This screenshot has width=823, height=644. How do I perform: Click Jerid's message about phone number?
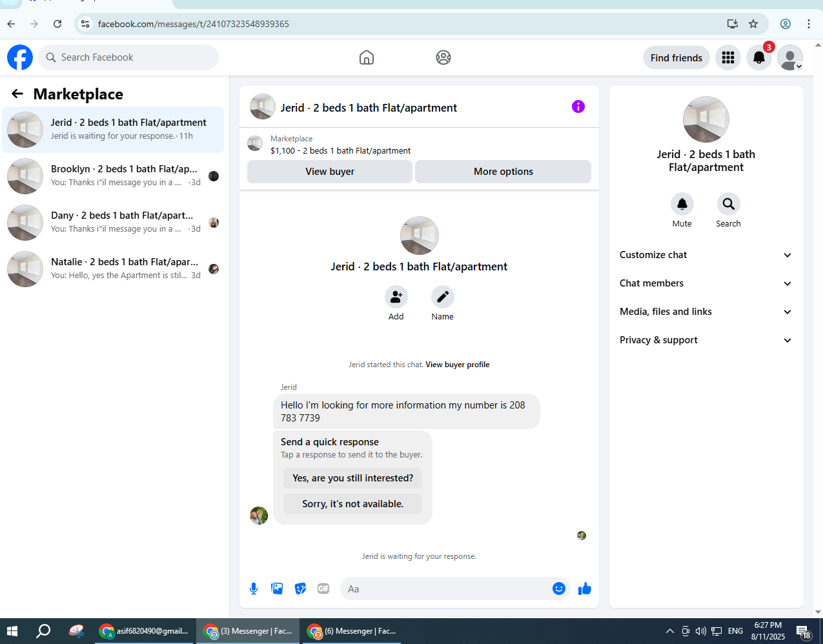[x=407, y=412]
